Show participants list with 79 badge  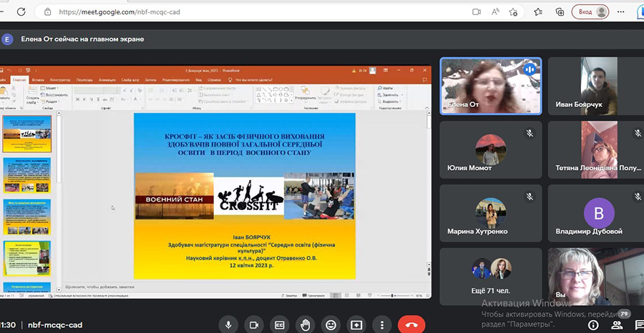point(617,323)
